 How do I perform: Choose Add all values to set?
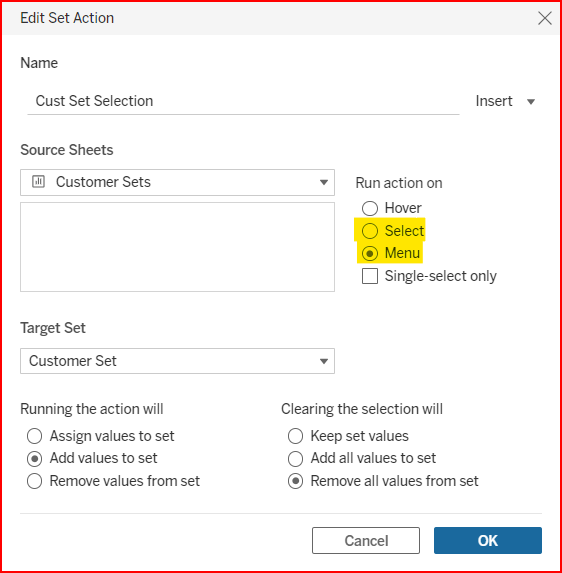point(295,459)
